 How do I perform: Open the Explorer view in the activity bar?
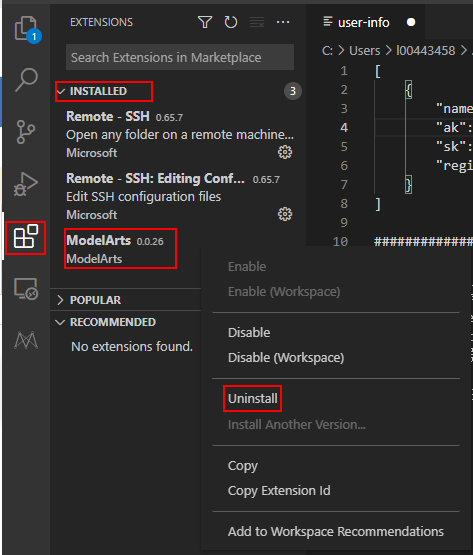click(x=26, y=29)
